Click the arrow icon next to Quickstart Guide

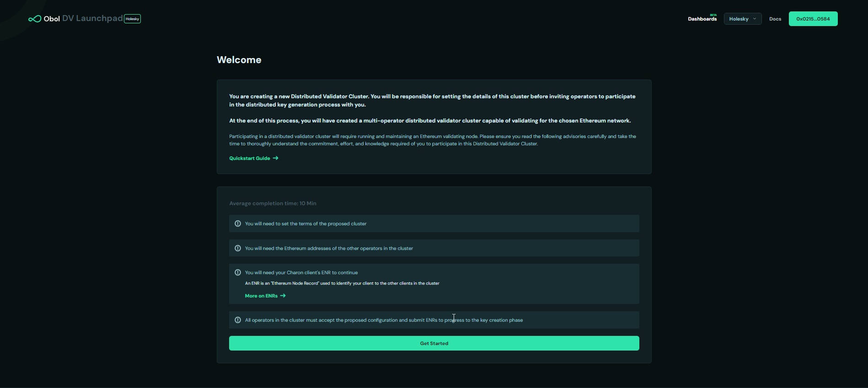point(276,158)
